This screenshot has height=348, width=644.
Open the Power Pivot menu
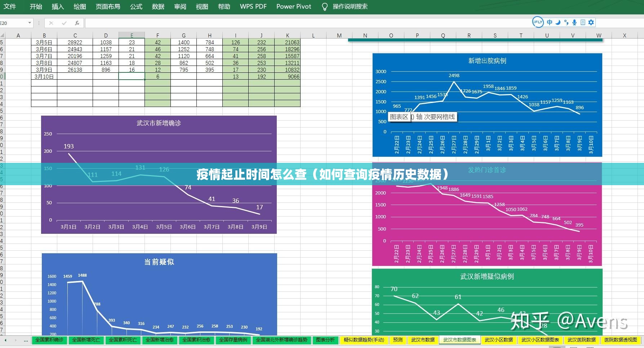293,6
